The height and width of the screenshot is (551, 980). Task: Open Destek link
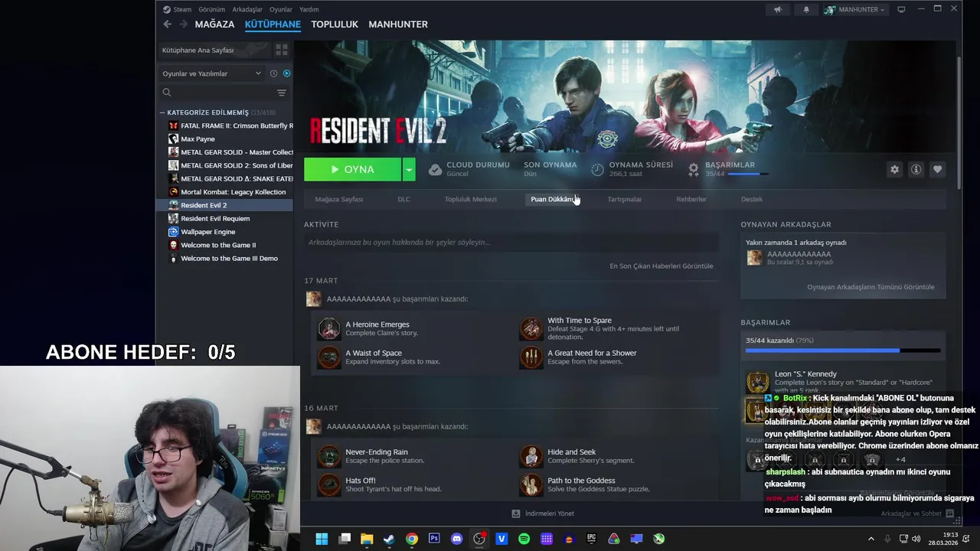point(752,199)
